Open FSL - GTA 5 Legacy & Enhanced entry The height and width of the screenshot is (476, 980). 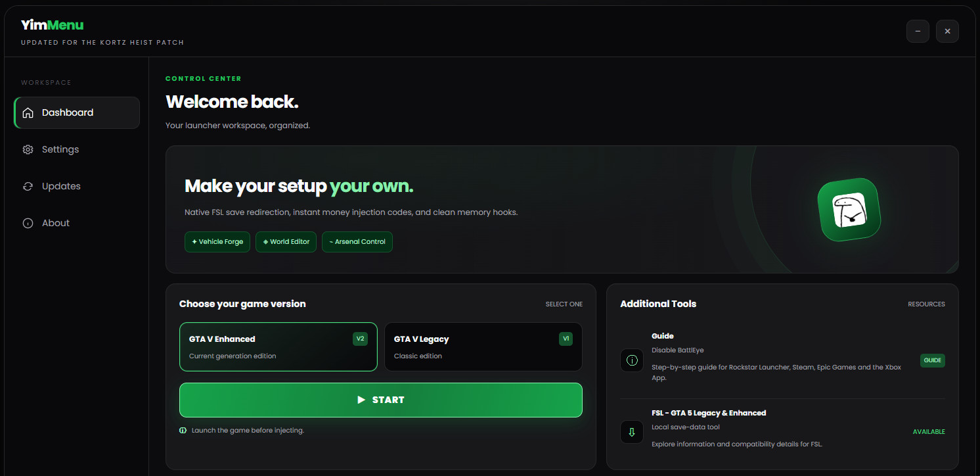pyautogui.click(x=782, y=432)
